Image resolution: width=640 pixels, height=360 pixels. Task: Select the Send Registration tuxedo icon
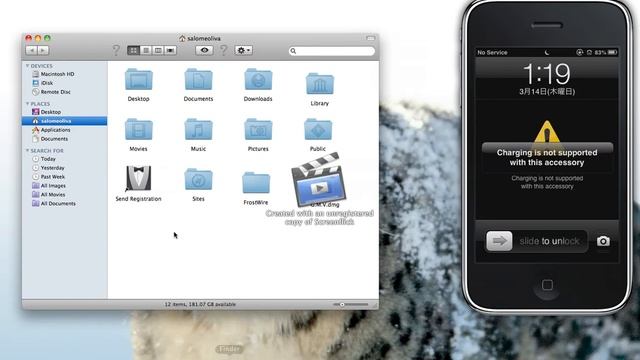coord(138,178)
